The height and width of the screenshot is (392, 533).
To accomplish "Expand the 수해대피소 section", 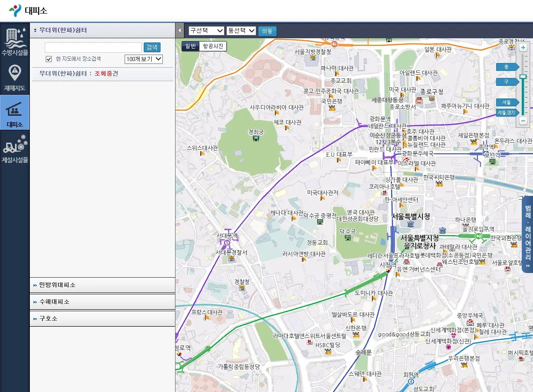I will 102,301.
